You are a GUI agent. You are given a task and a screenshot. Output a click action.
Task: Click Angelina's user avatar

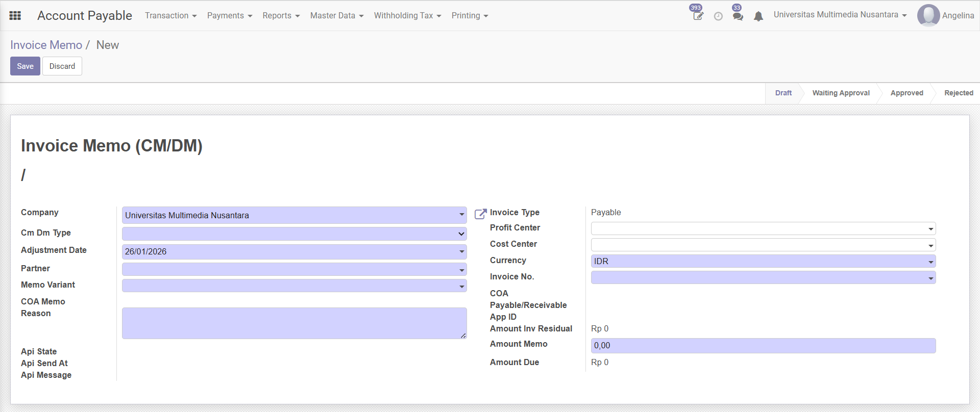[x=928, y=15]
